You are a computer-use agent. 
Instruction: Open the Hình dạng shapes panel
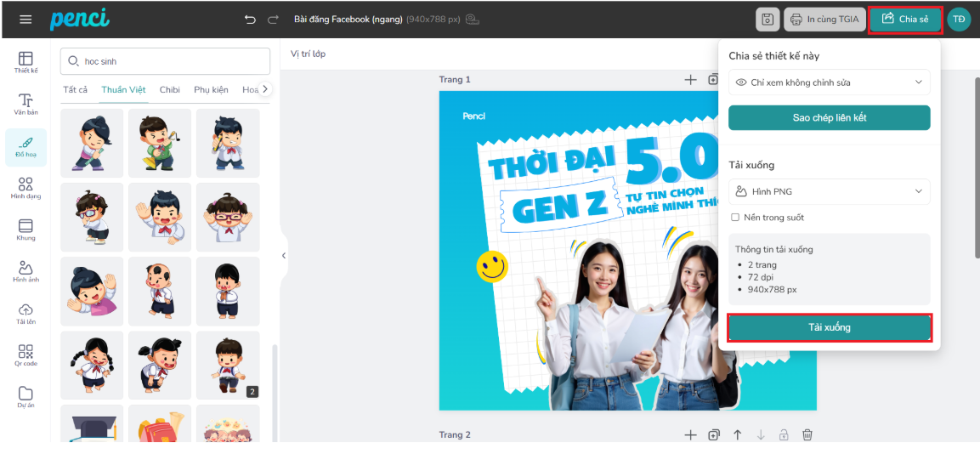[25, 188]
